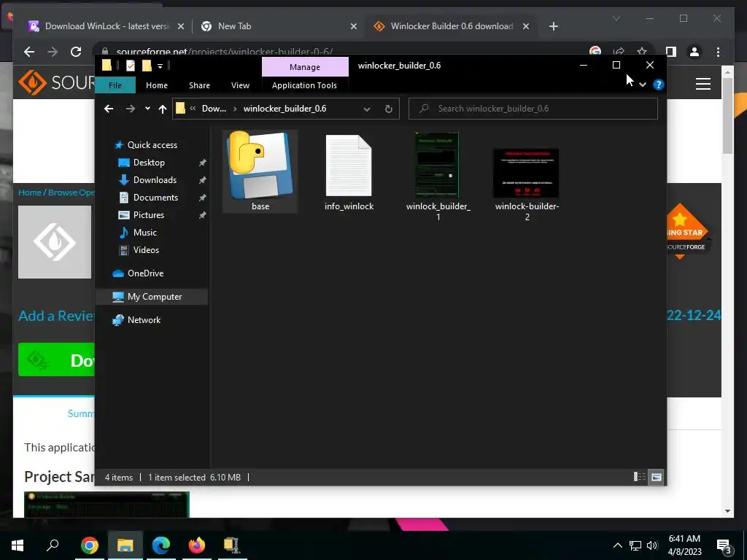Go forward in File Explorer
Image resolution: width=747 pixels, height=560 pixels.
click(130, 109)
